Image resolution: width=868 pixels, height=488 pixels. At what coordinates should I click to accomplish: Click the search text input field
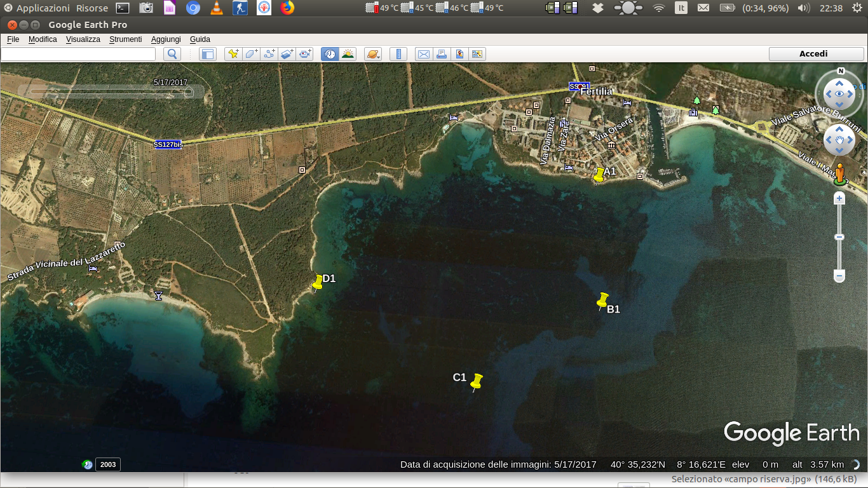(x=78, y=54)
